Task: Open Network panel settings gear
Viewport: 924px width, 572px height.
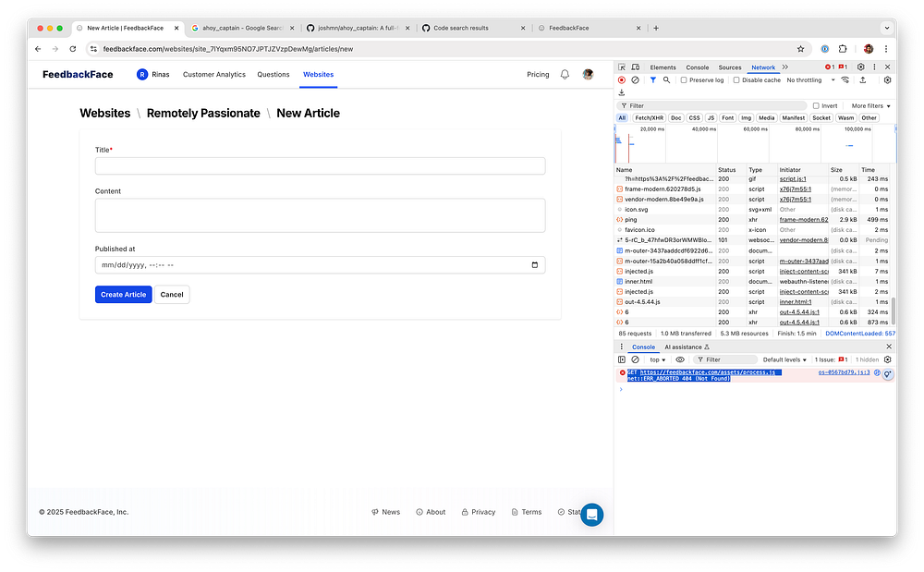Action: coord(887,80)
